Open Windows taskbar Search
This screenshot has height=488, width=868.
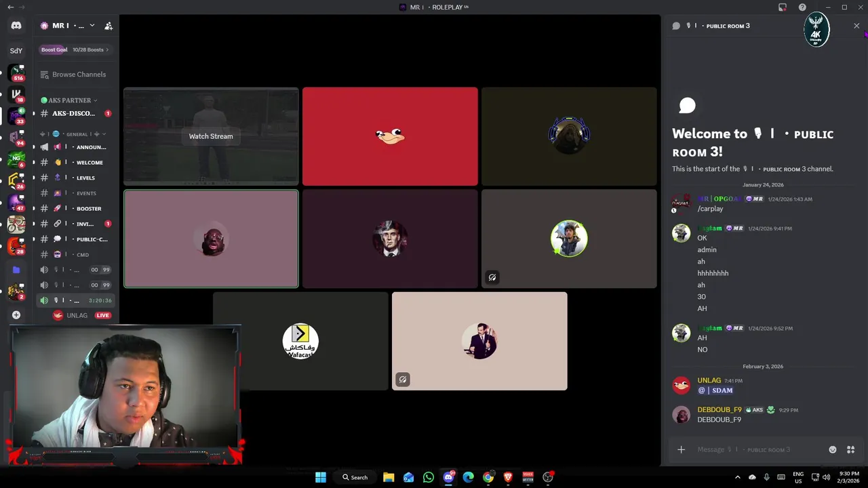point(355,477)
